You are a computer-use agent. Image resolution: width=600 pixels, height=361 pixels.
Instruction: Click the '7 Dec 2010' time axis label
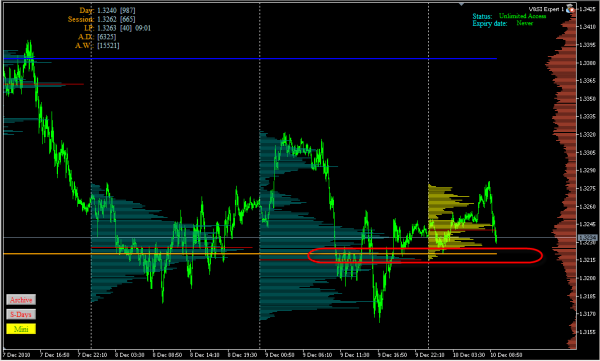(x=17, y=355)
